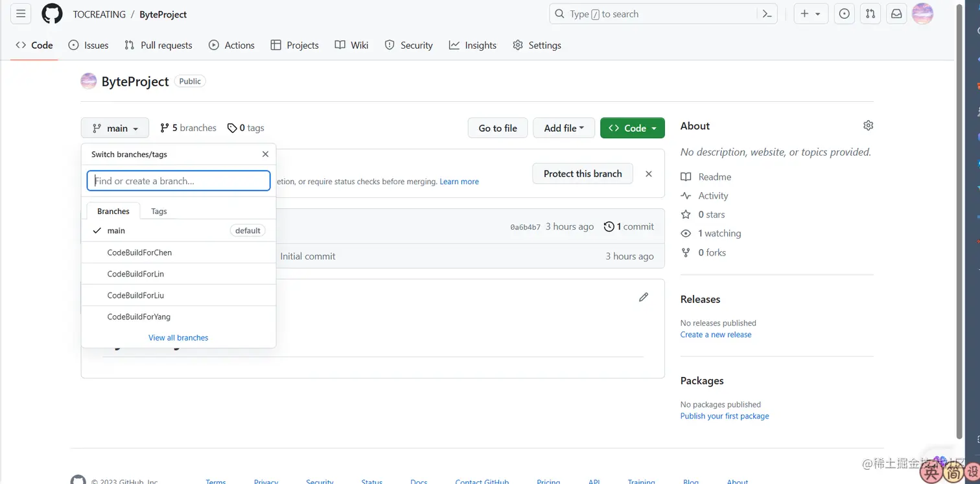Switch to the Pull requests tab
Image resolution: width=980 pixels, height=484 pixels.
[158, 45]
